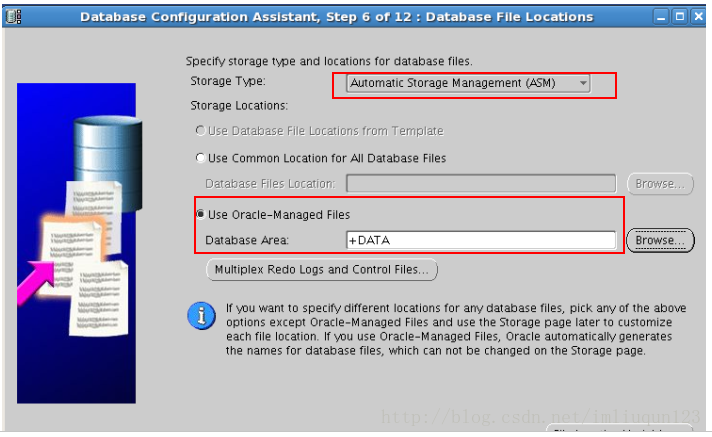Maximize the Database Configuration Assistant window
Screen dimensions: 712x437
680,17
